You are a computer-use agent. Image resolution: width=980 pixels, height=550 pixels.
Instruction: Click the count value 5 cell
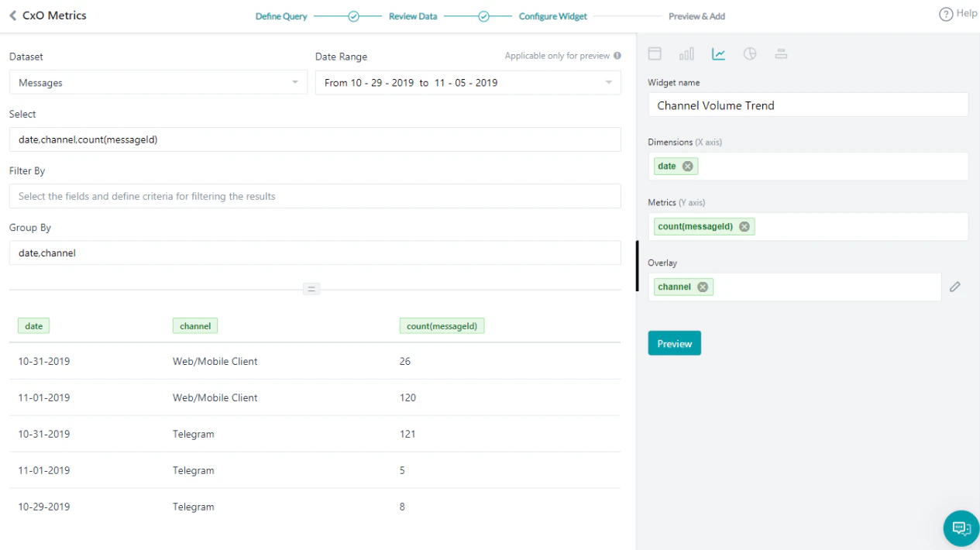[x=403, y=470]
